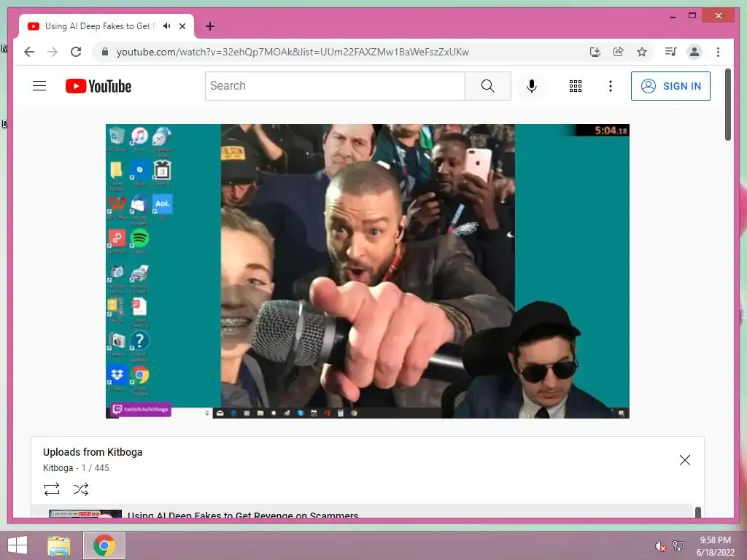This screenshot has height=560, width=747.
Task: Go to YouTube home via logo
Action: tap(98, 86)
